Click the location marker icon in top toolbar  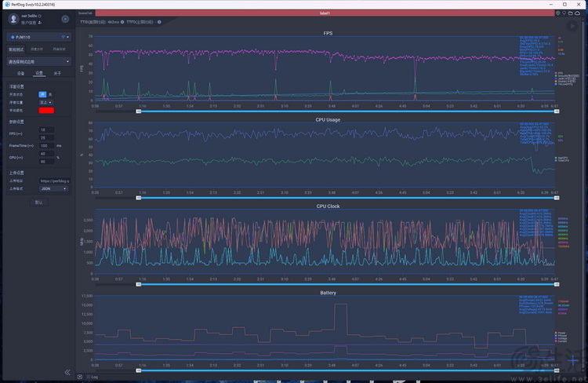pyautogui.click(x=557, y=13)
